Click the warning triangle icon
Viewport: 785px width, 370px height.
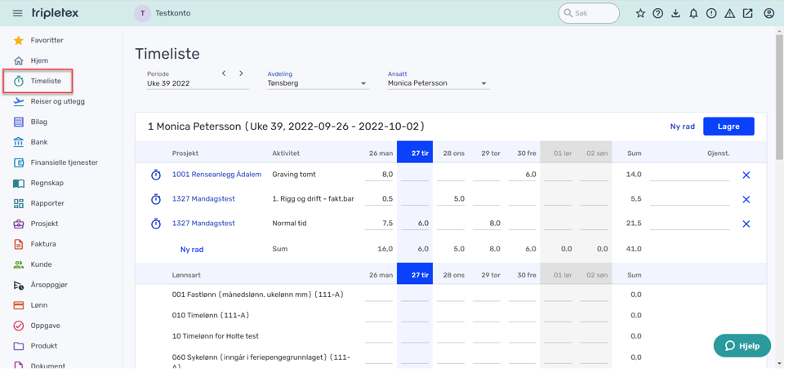pos(729,14)
